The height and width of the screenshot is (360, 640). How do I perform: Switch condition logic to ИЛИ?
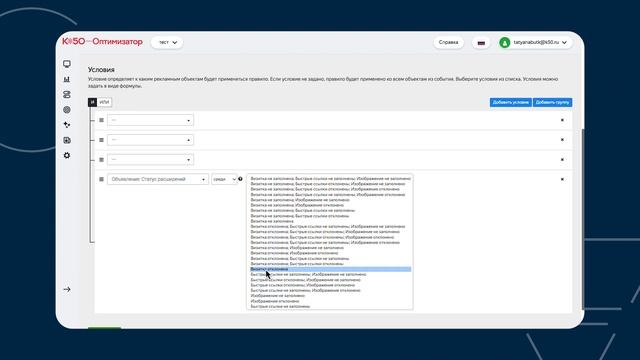tap(104, 102)
